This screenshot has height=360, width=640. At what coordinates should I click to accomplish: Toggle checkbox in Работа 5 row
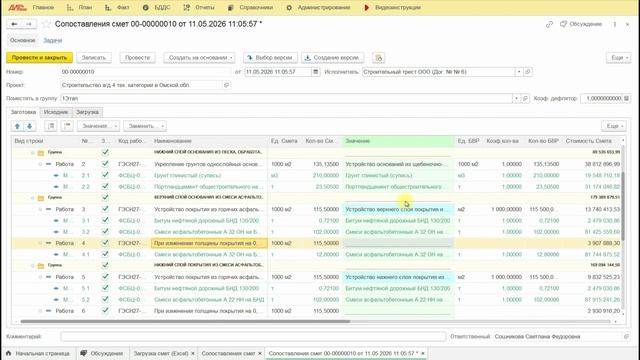point(105,277)
